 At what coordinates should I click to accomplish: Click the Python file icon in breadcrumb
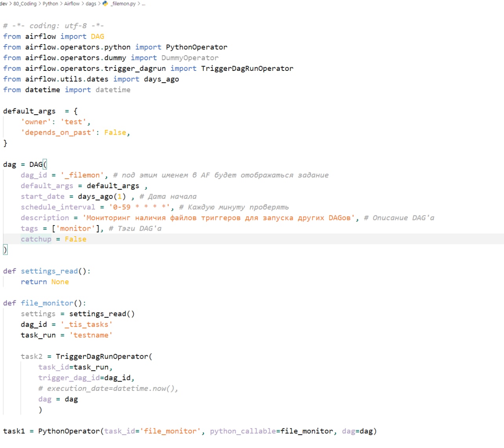(x=105, y=4)
